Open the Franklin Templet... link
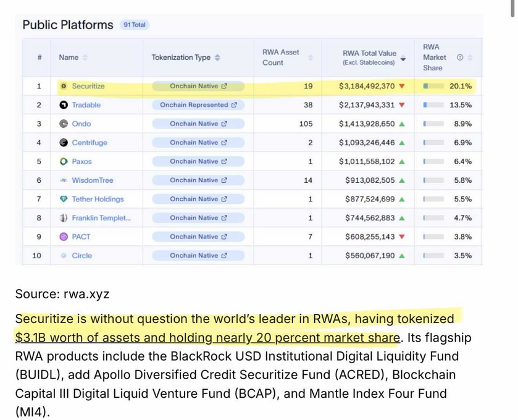Viewport: 518px width, 420px height. pyautogui.click(x=101, y=218)
